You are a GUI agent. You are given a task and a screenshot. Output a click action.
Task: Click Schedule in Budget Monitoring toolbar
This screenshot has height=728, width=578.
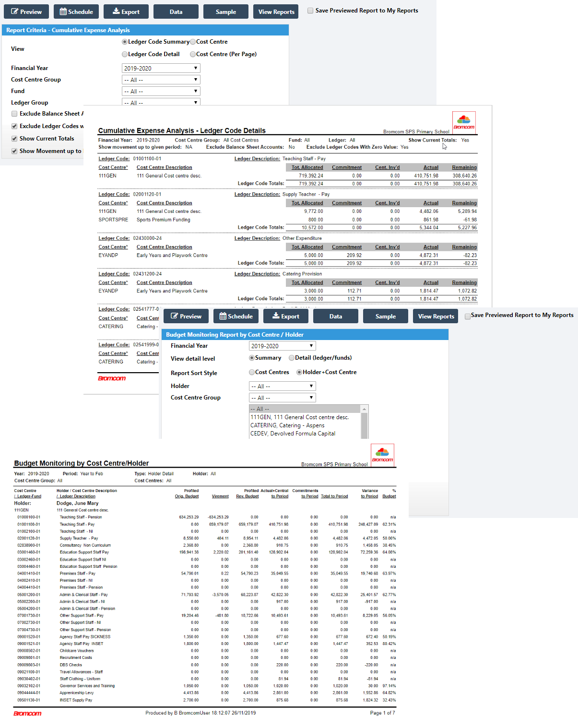[x=236, y=316]
